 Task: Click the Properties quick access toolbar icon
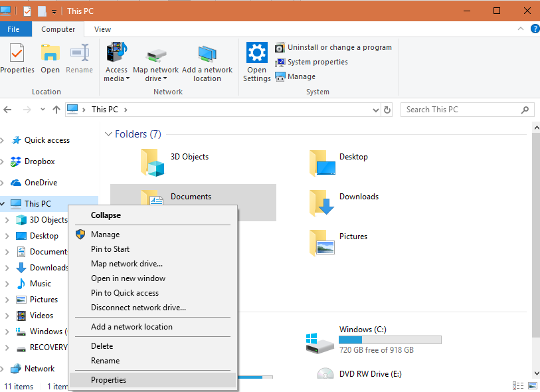tap(27, 11)
